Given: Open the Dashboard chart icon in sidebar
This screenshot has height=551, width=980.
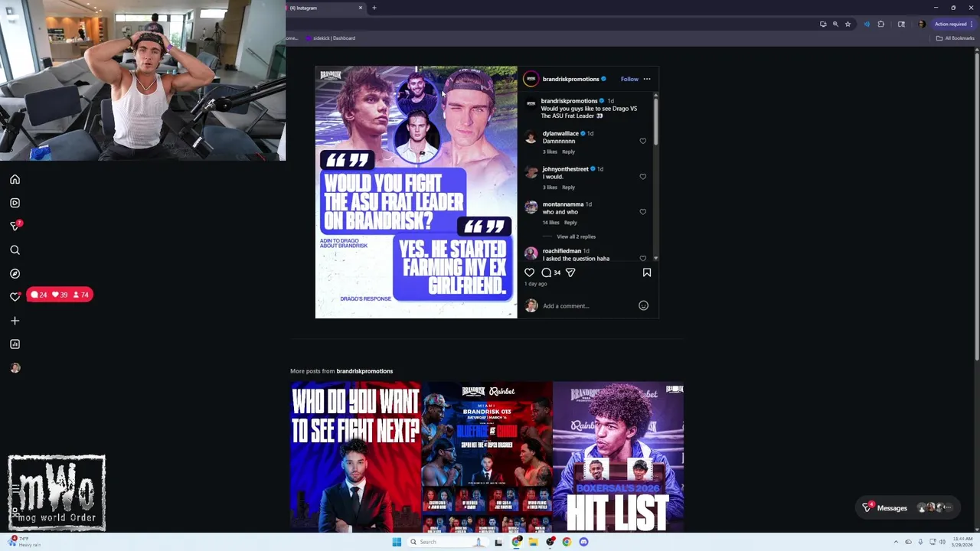Looking at the screenshot, I should 15,344.
